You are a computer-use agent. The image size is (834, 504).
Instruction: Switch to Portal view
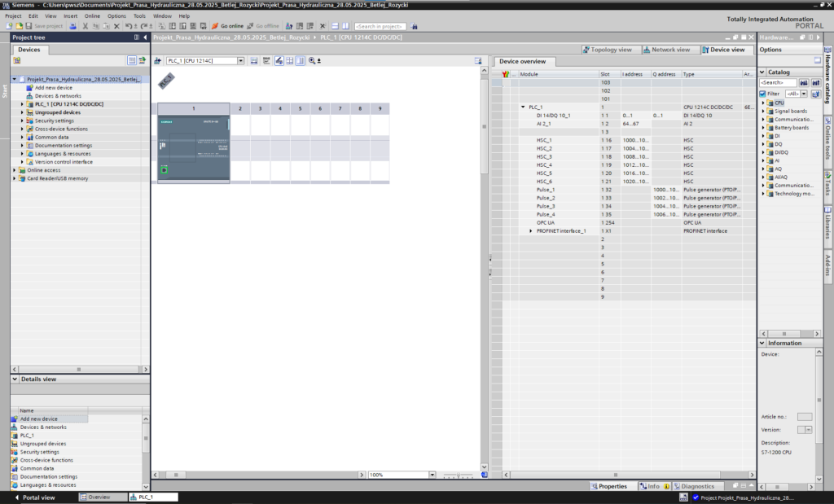[34, 497]
